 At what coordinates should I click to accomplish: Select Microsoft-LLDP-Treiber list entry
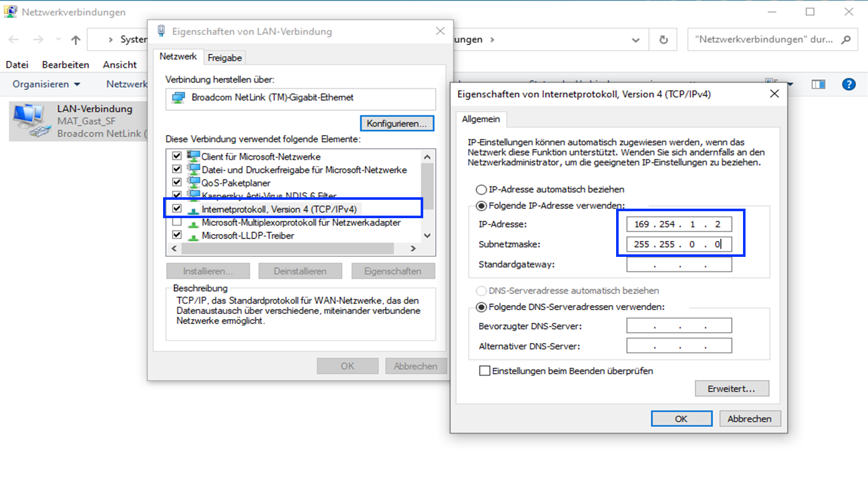247,235
